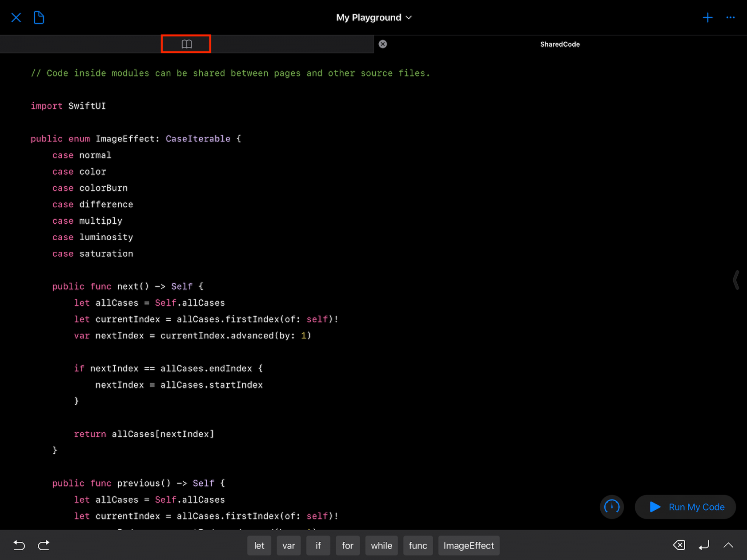Collapse the keyboard with the chevron
This screenshot has height=560, width=747.
coord(728,545)
